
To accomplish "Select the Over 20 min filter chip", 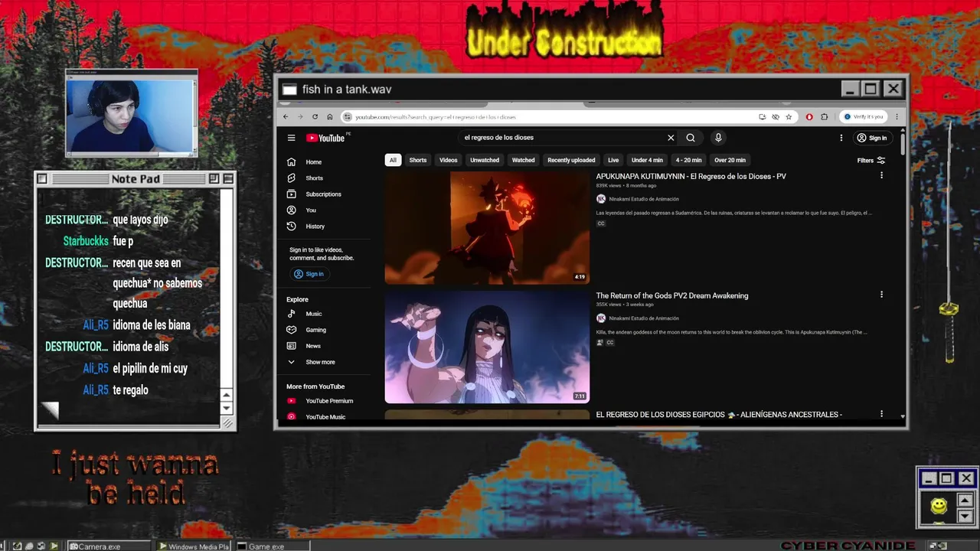I will (730, 160).
